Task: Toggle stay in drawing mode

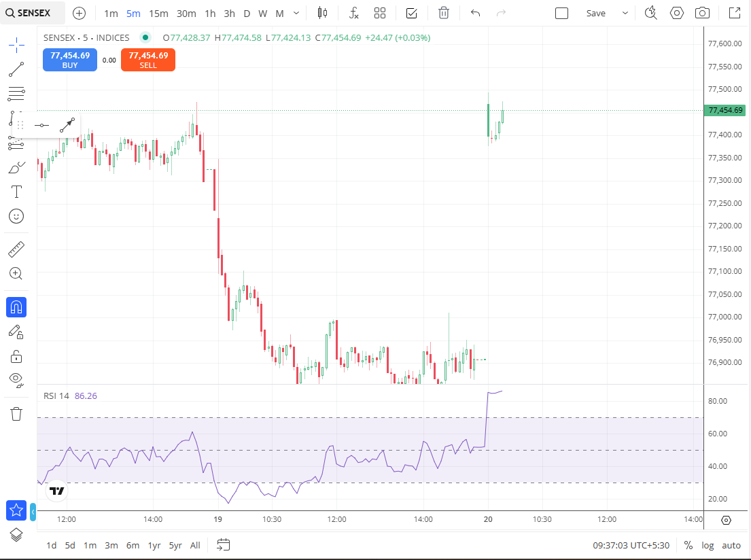Action: coord(16,332)
